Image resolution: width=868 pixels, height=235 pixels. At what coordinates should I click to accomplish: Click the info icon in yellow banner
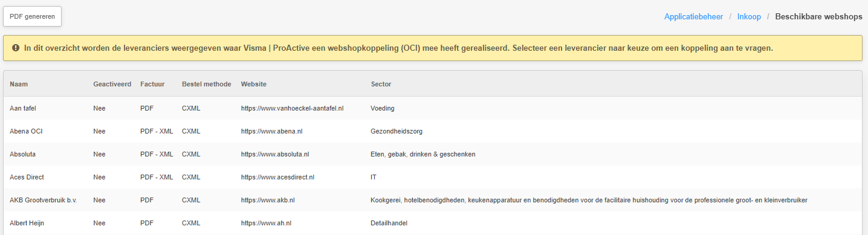[x=16, y=48]
